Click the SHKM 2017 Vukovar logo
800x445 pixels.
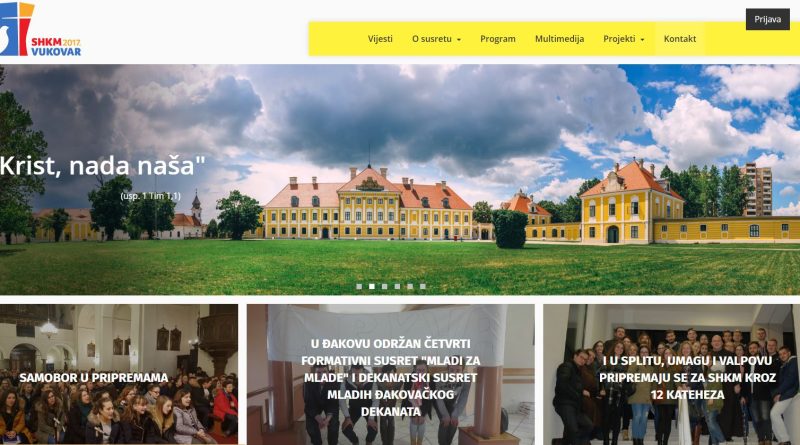tap(40, 29)
